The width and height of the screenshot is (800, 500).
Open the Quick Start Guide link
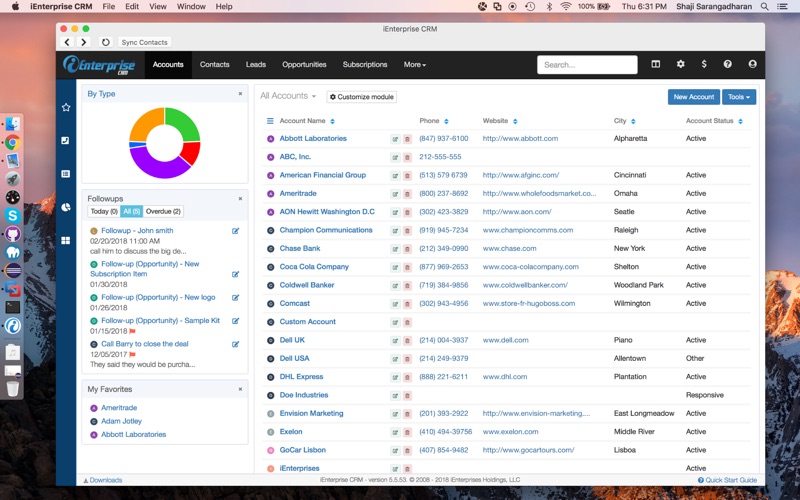[x=728, y=480]
